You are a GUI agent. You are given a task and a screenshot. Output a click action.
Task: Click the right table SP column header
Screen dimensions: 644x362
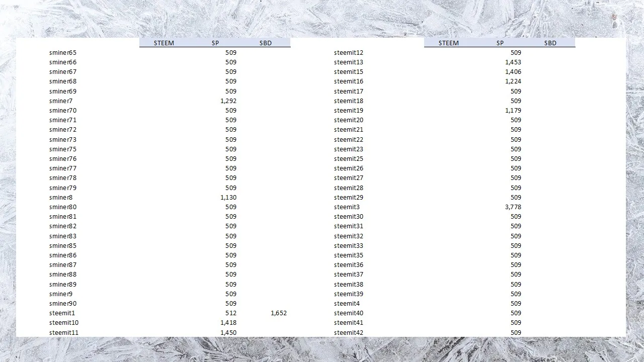[x=500, y=43]
